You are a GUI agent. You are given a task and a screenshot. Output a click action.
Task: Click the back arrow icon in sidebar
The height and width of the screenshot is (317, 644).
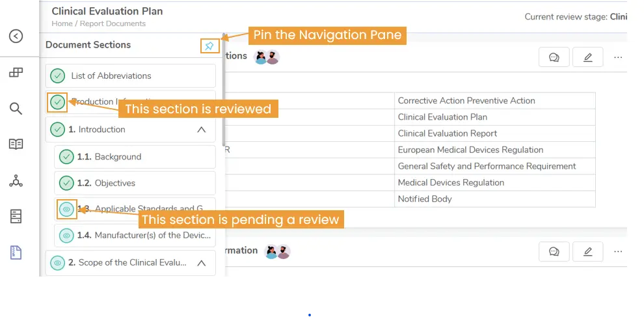(16, 36)
